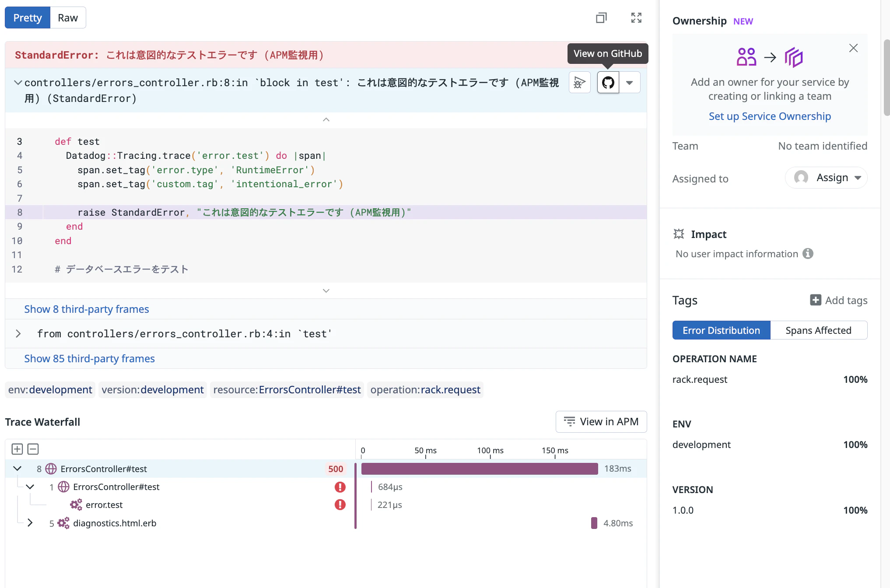Click the user impact info icon

click(808, 253)
